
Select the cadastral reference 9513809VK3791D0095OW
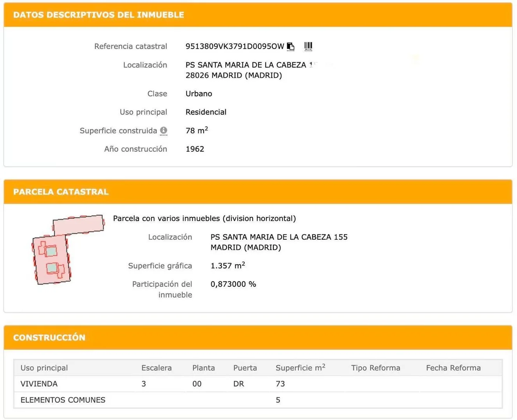coord(235,46)
